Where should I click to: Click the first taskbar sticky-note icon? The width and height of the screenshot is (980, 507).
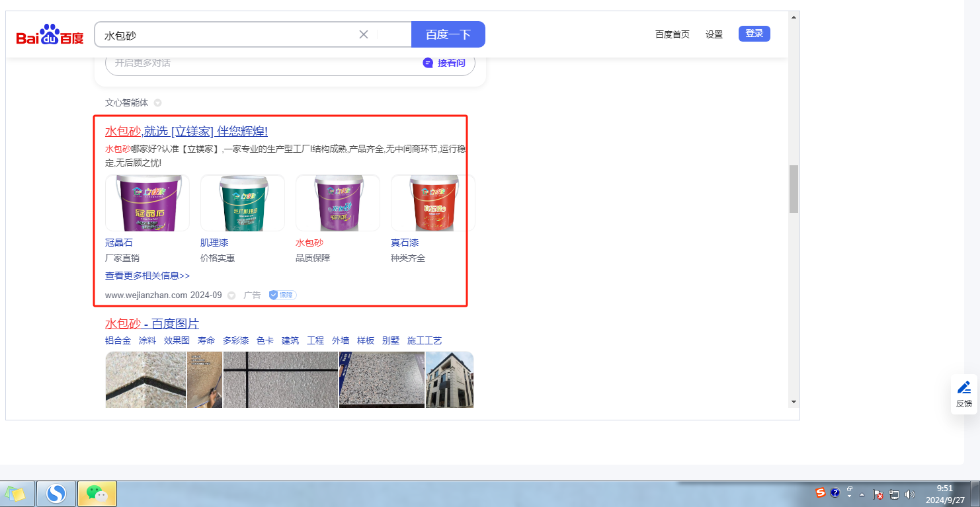[x=17, y=493]
